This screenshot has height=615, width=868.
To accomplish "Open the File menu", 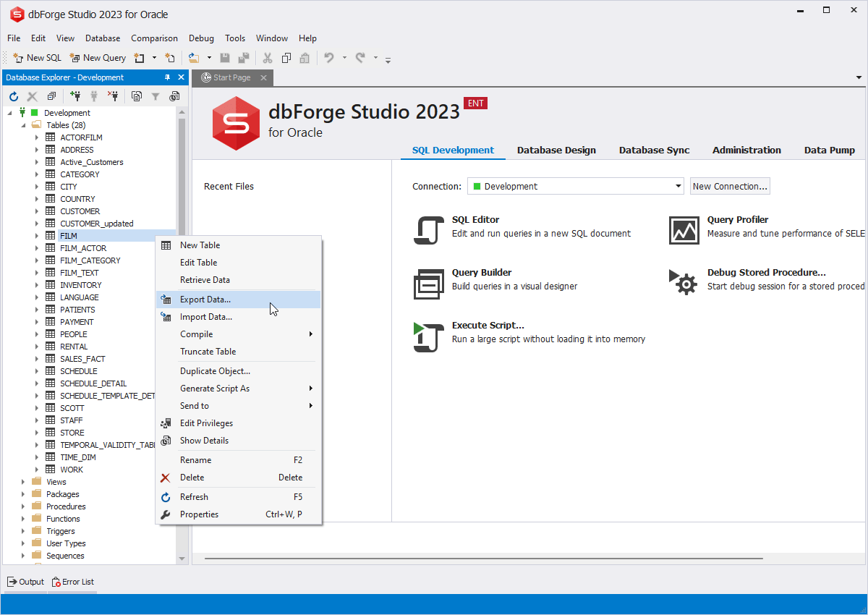I will pyautogui.click(x=14, y=38).
